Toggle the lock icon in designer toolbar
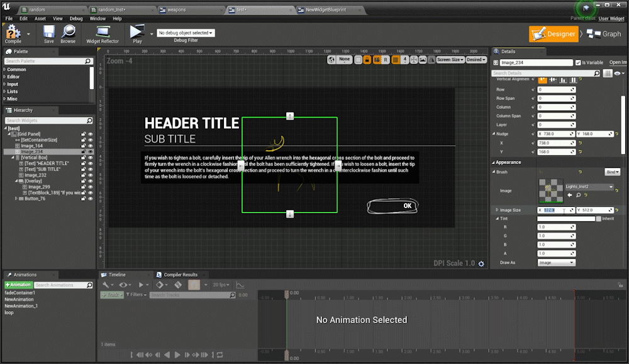Image resolution: width=629 pixels, height=364 pixels. (x=367, y=60)
